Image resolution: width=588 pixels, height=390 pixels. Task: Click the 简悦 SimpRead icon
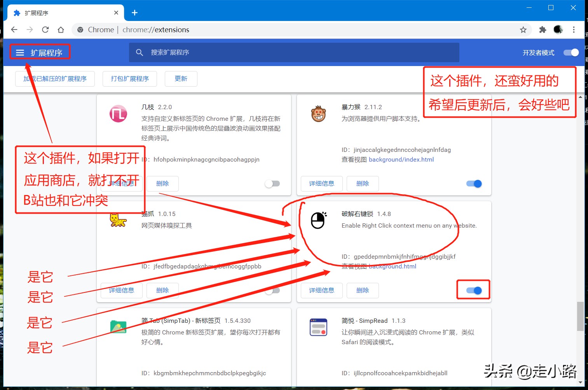[x=318, y=327]
